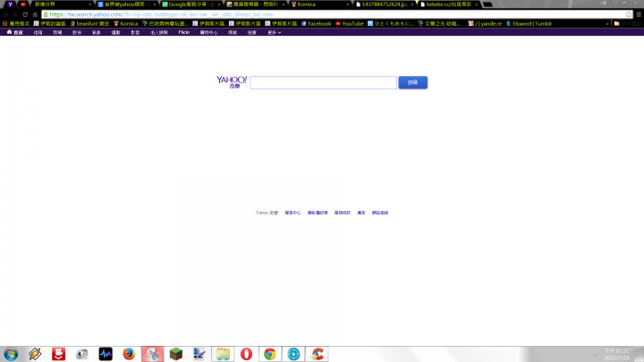
Task: Switch to the Google tab
Action: point(191,4)
